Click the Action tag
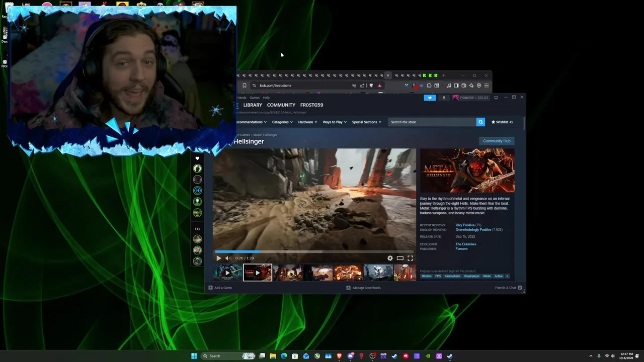This screenshot has height=362, width=644. click(x=499, y=276)
